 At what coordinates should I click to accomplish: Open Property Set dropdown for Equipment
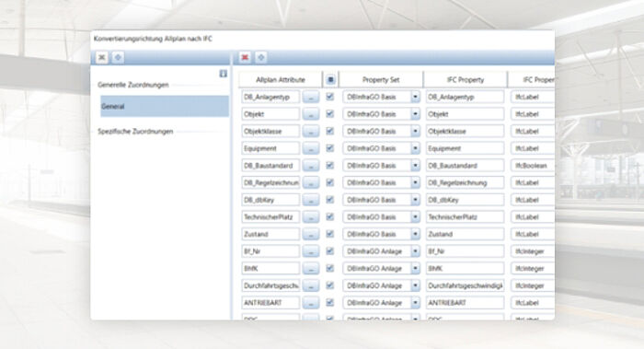coord(415,148)
